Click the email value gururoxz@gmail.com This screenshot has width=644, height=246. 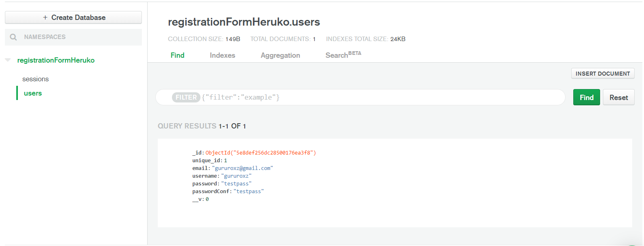coord(243,168)
